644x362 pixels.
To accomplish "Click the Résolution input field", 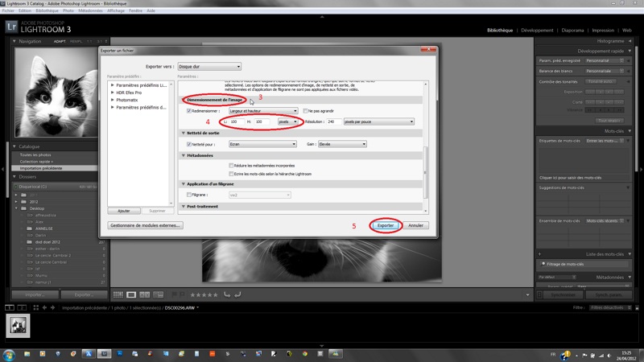I will point(333,122).
